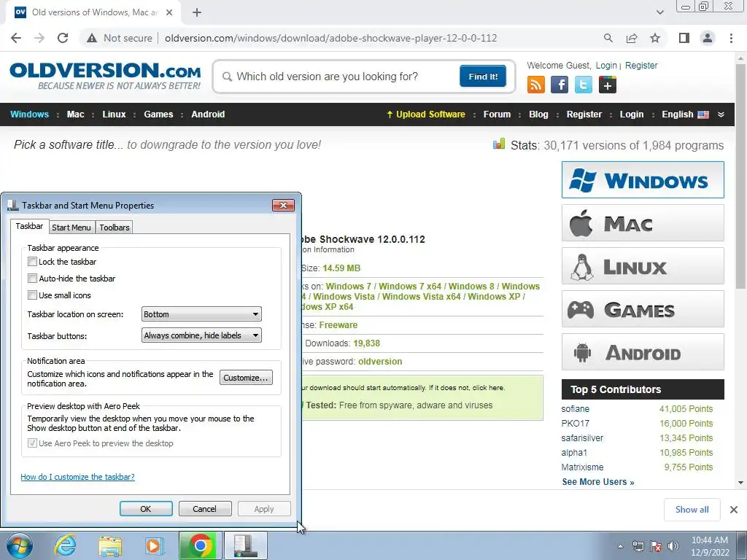Share this page using toolbar icon
This screenshot has width=747, height=560.
[632, 38]
